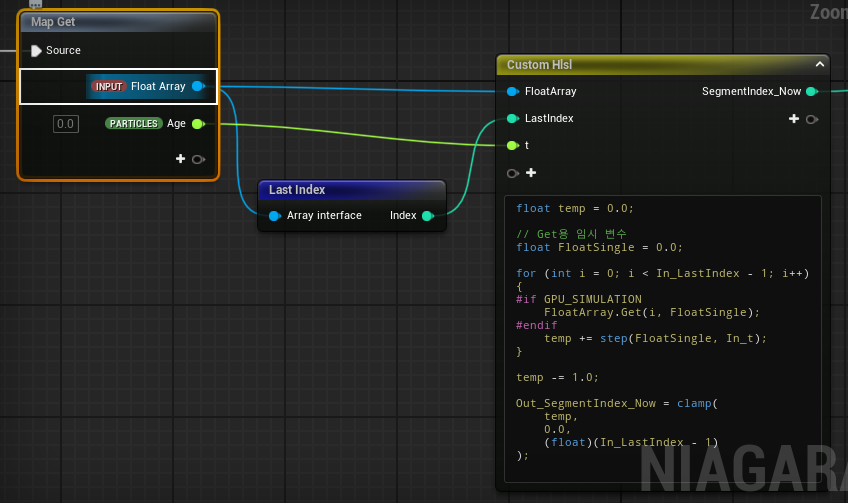The width and height of the screenshot is (848, 503).
Task: Click the Float Array output pin on Map Get
Action: coord(198,86)
